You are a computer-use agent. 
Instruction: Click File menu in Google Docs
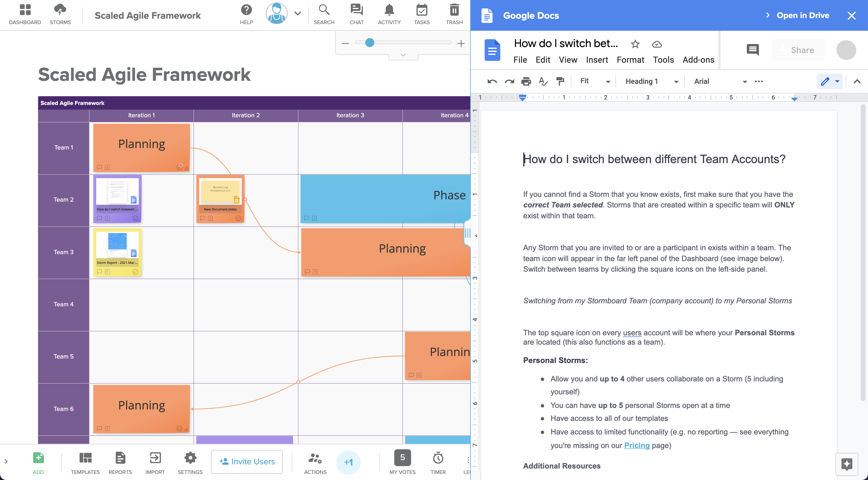pyautogui.click(x=519, y=60)
